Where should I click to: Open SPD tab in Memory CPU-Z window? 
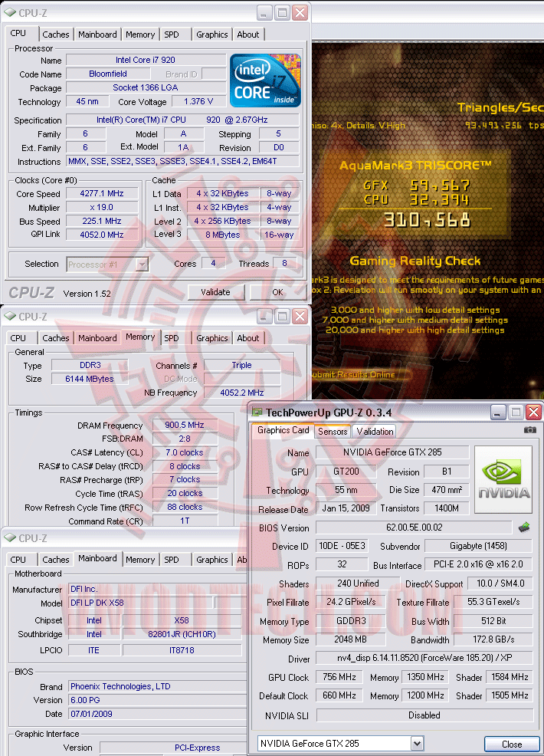tap(172, 338)
